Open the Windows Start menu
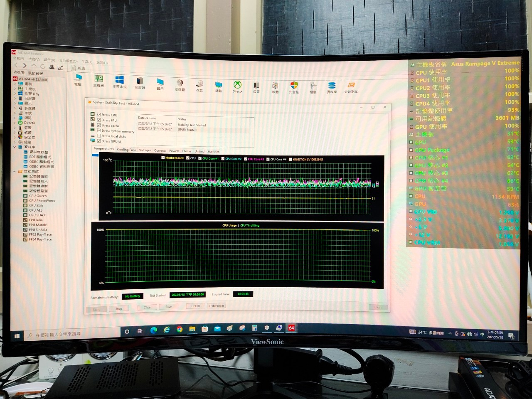 coord(17,336)
